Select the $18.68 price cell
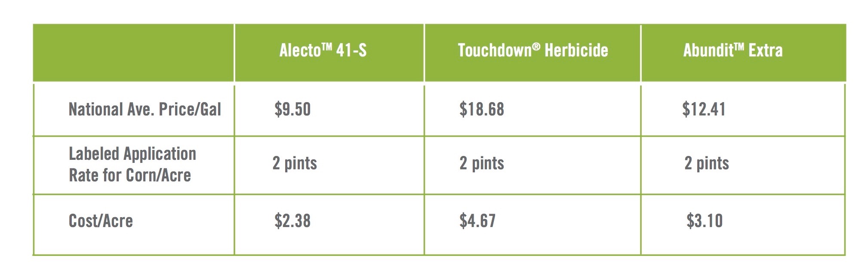The height and width of the screenshot is (271, 868). click(x=481, y=109)
